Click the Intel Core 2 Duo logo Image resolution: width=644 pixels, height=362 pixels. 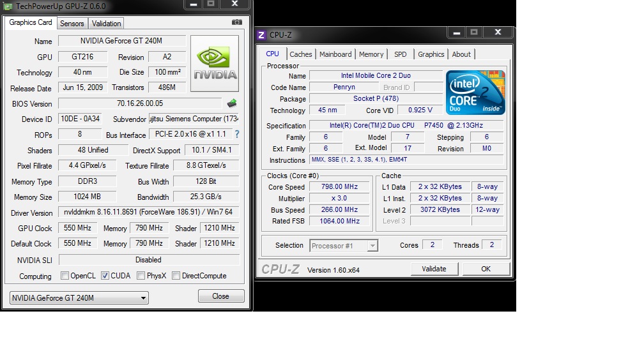pyautogui.click(x=475, y=93)
